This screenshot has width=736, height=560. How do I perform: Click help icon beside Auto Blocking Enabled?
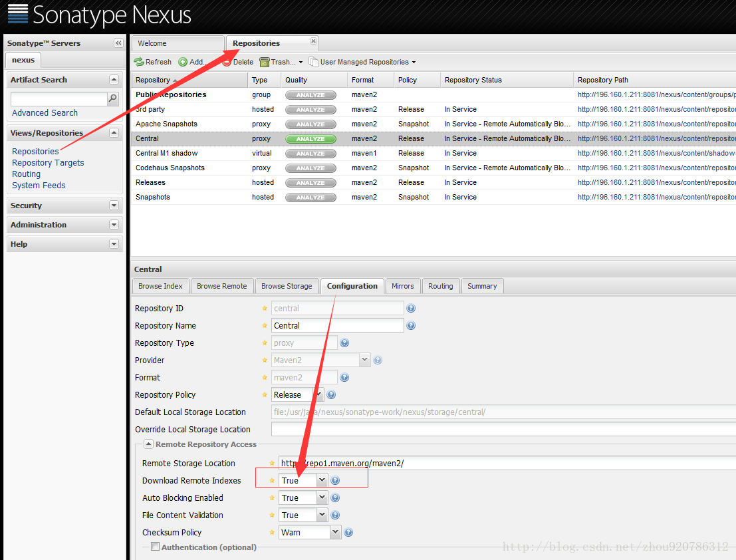pyautogui.click(x=335, y=498)
